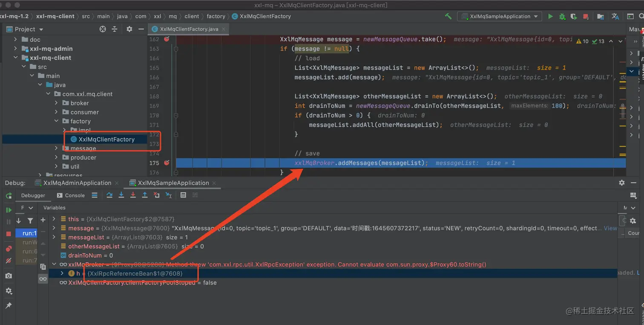Click Run to Cursor icon
The width and height of the screenshot is (644, 325).
(169, 195)
